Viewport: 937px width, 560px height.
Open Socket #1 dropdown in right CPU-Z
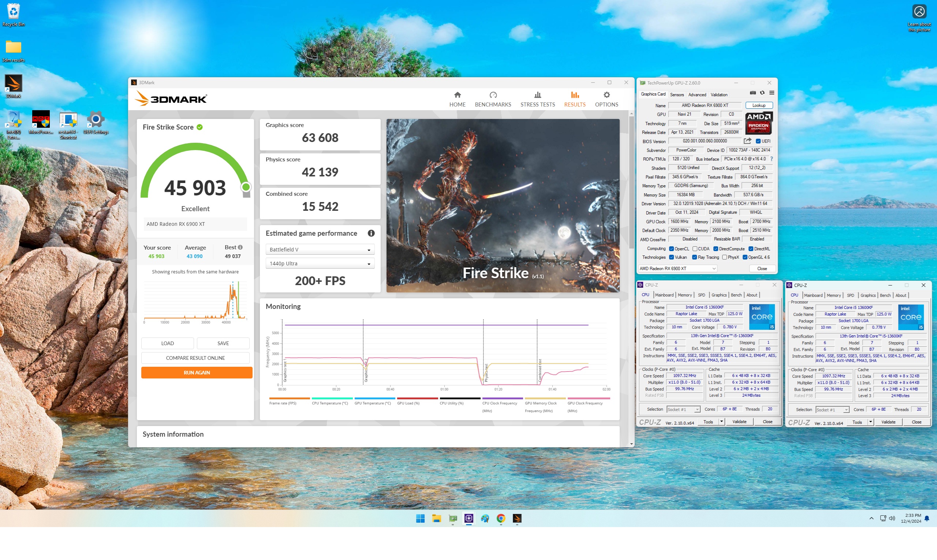832,410
